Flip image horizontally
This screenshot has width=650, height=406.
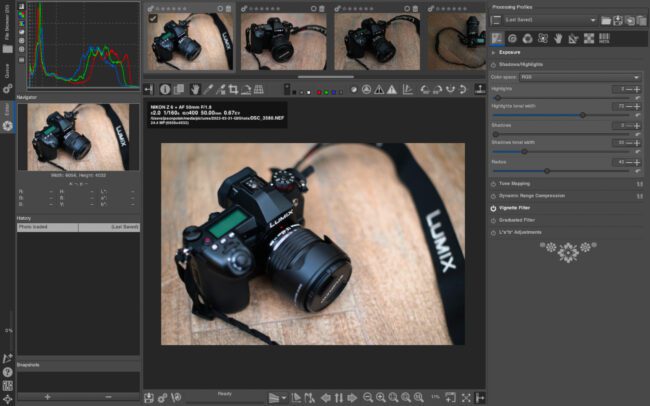450,89
